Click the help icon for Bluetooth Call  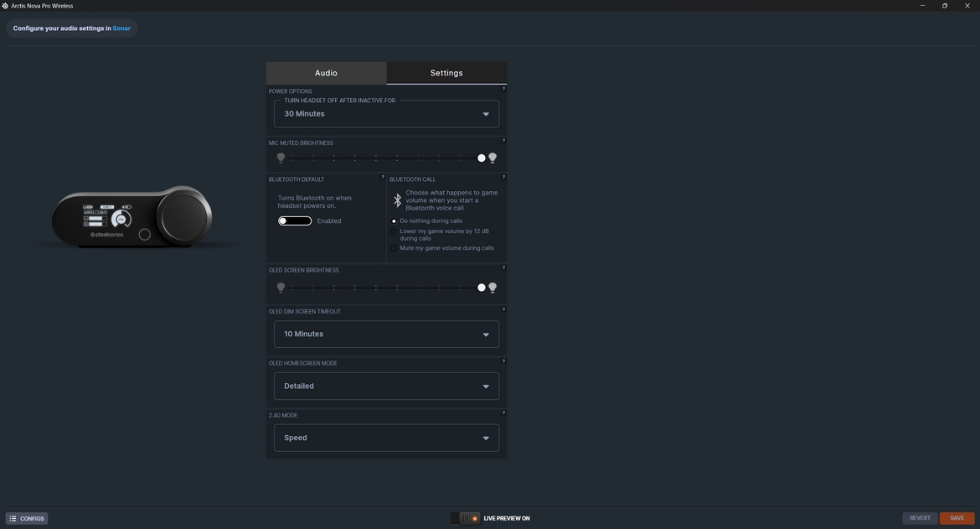503,177
